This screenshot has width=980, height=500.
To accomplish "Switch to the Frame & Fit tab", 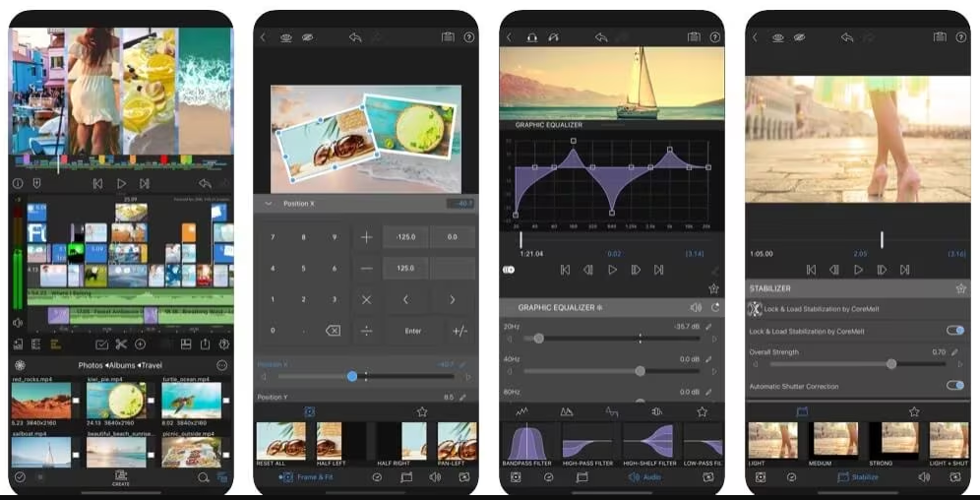I will [306, 477].
